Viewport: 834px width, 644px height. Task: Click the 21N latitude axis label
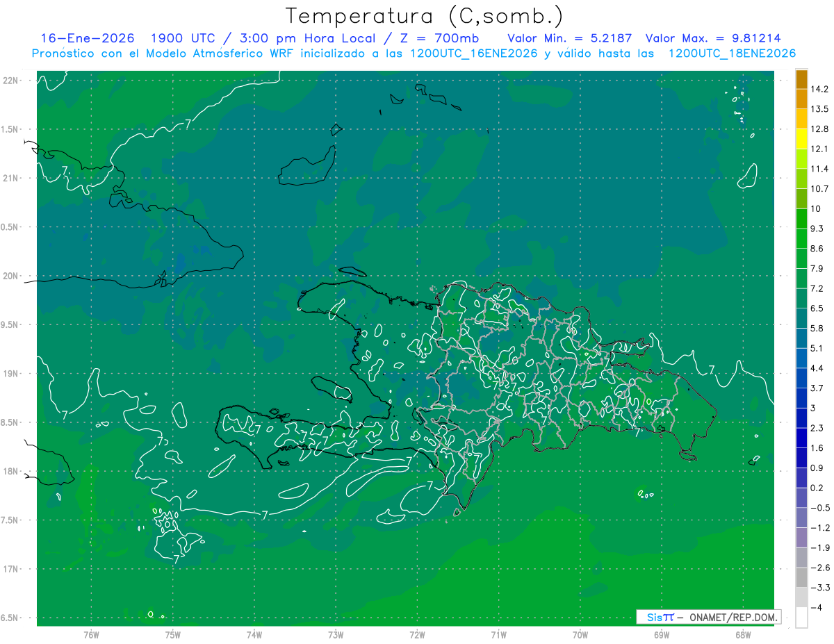[12, 179]
